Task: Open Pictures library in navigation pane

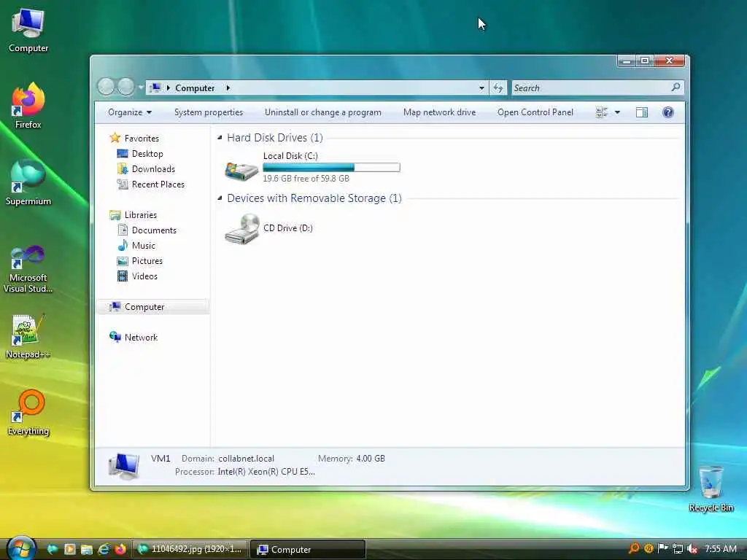Action: [147, 261]
